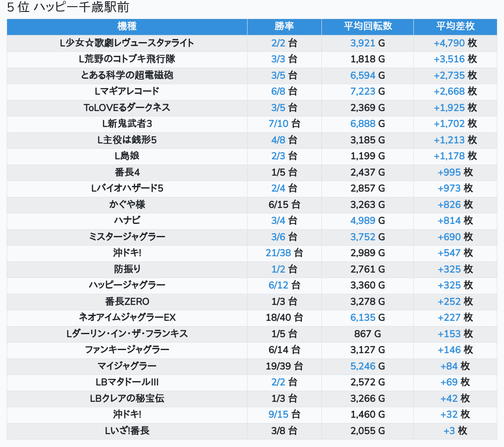This screenshot has height=447, width=504.
Task: Click the 7,223 G average spins value
Action: pyautogui.click(x=367, y=91)
